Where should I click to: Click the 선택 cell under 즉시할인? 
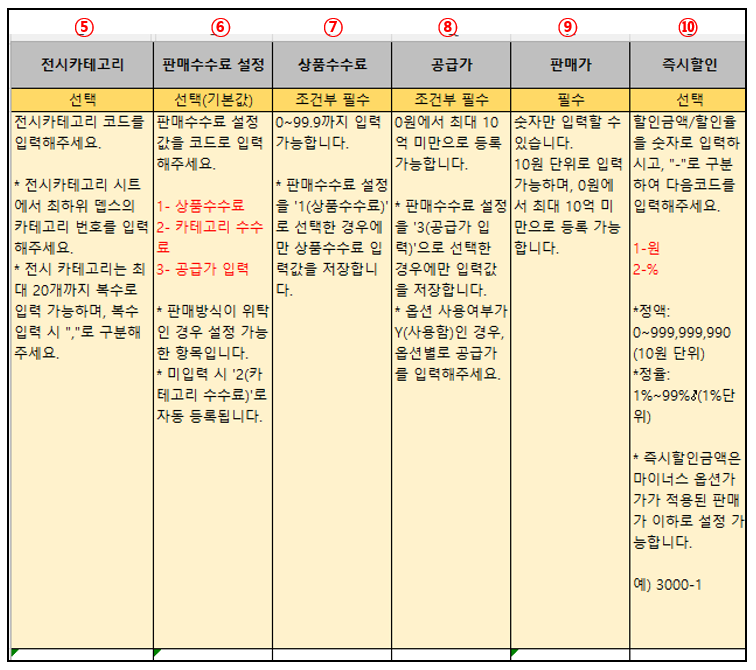pyautogui.click(x=688, y=99)
